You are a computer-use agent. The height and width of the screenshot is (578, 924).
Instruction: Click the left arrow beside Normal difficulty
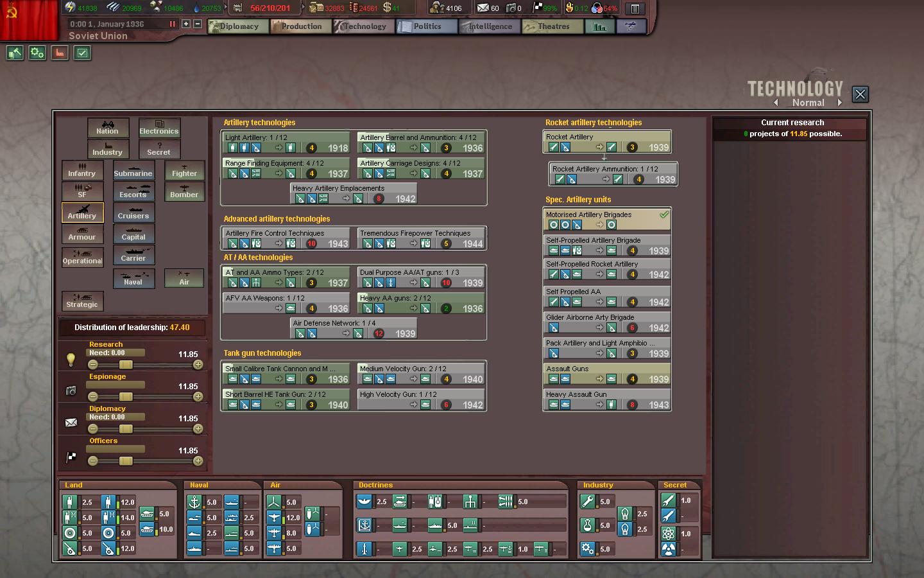(x=776, y=103)
